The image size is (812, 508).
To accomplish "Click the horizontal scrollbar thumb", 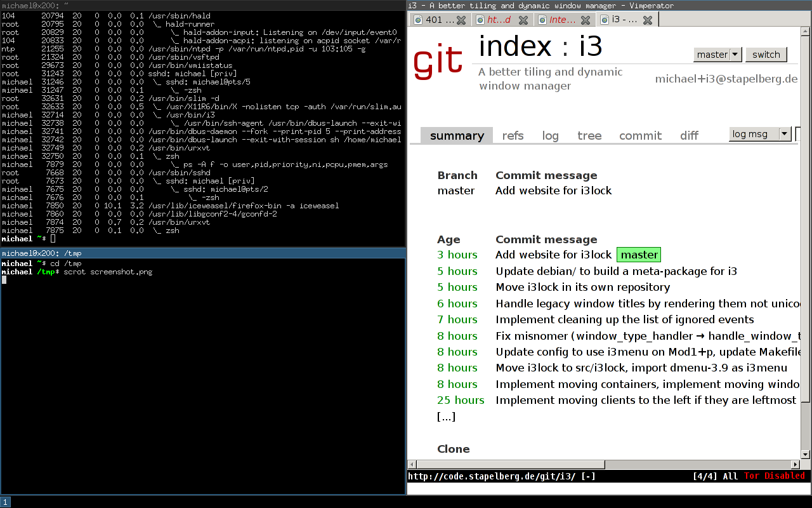I will click(511, 465).
